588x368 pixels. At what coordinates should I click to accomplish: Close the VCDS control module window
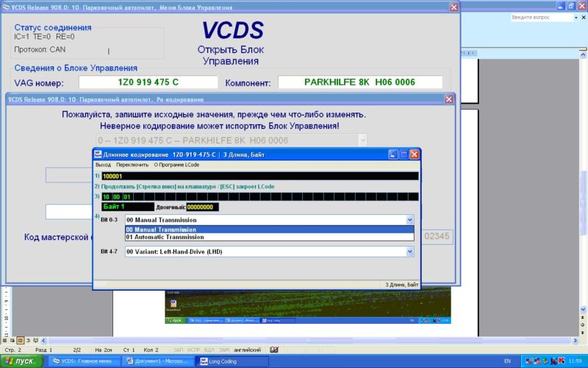453,7
